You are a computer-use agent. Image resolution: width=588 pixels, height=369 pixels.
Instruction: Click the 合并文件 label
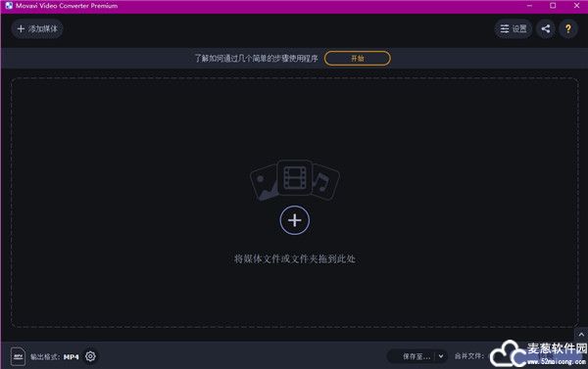pos(469,356)
